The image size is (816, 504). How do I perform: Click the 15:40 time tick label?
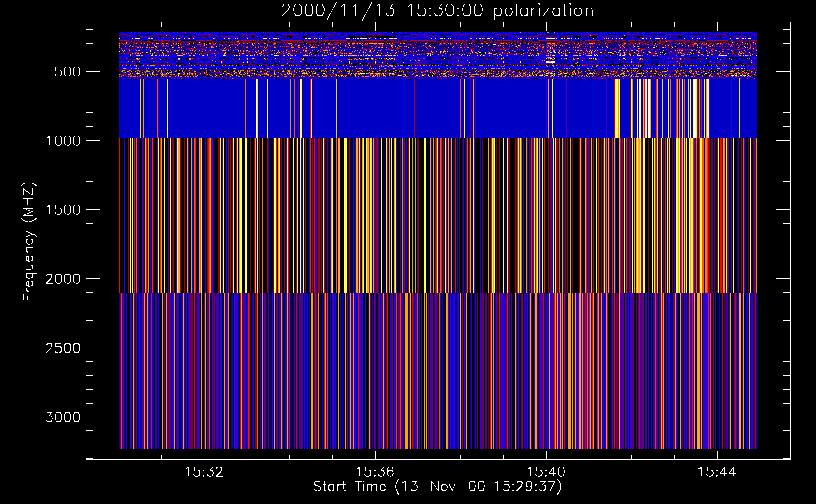point(546,472)
